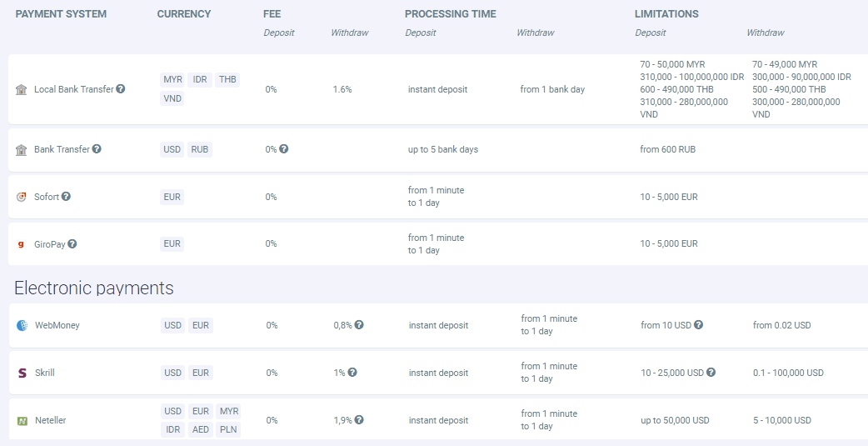
Task: Click the question mark next to WebMoney 0,8% fee
Action: click(359, 324)
